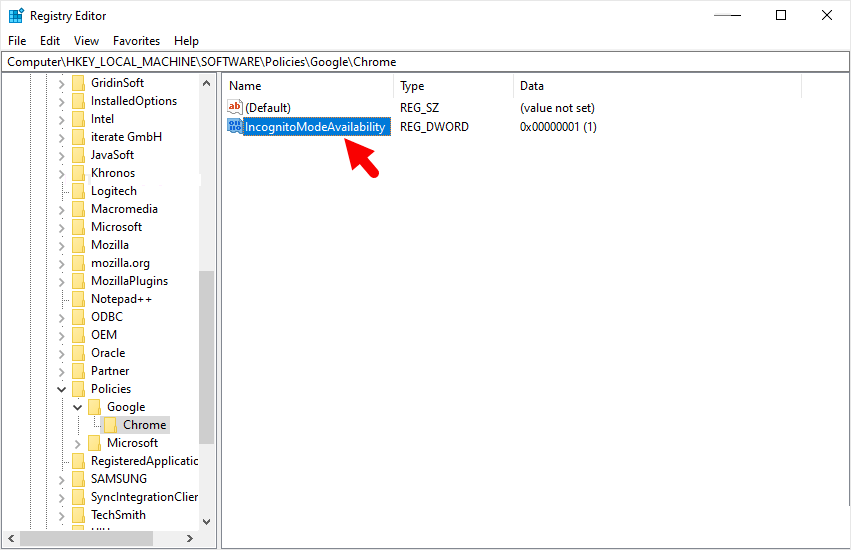The width and height of the screenshot is (851, 550).
Task: Select the Chrome key in tree
Action: (144, 425)
